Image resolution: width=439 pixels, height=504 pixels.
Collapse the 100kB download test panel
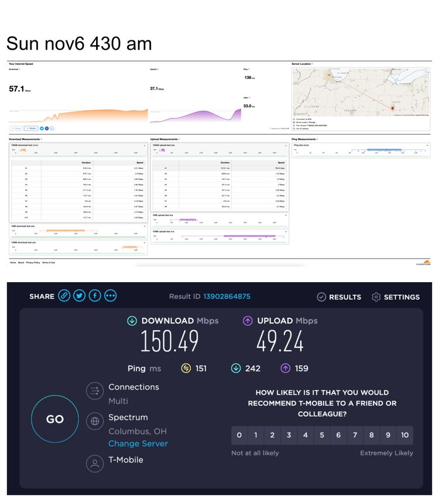(145, 146)
